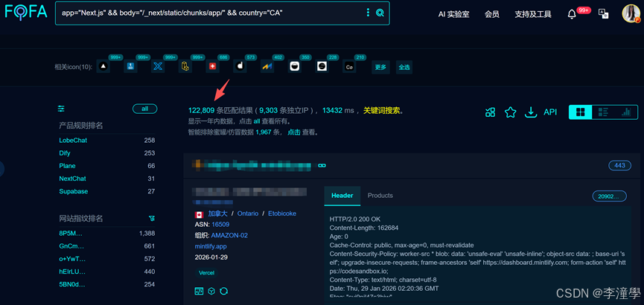
Task: Click the download results icon
Action: point(531,112)
